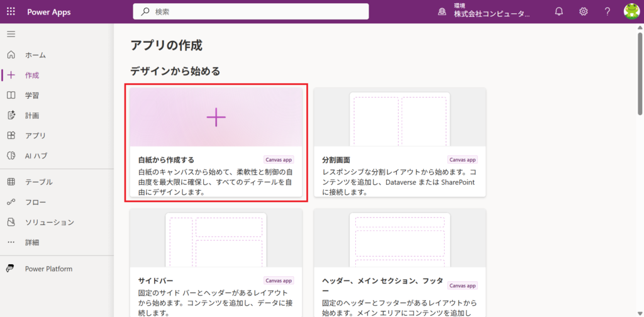Select the 白紙から作成する card title

click(166, 160)
